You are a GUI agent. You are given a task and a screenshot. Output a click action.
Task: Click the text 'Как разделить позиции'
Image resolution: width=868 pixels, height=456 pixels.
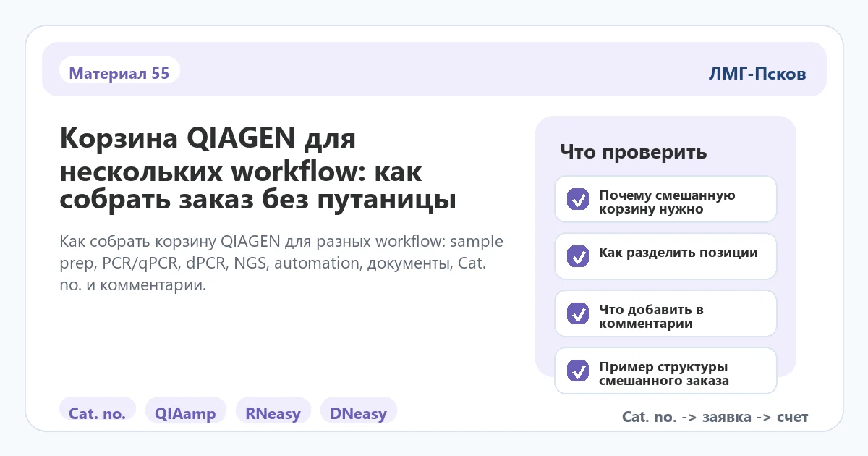point(678,253)
